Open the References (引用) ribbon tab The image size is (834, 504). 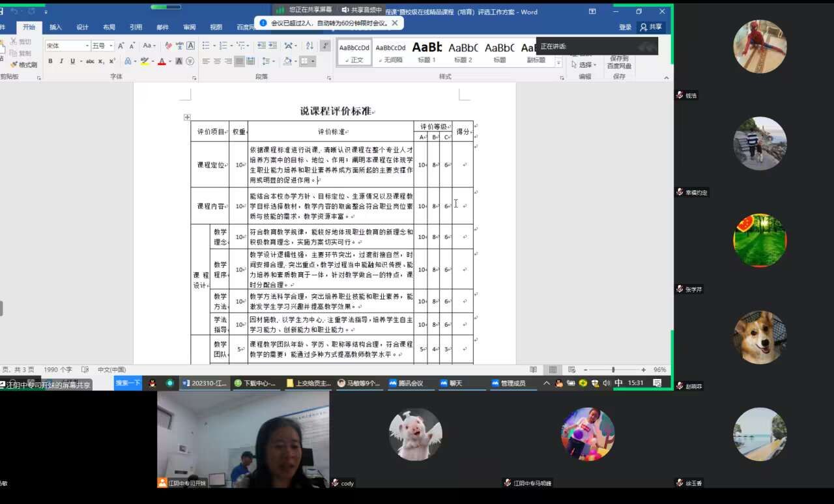coord(136,27)
